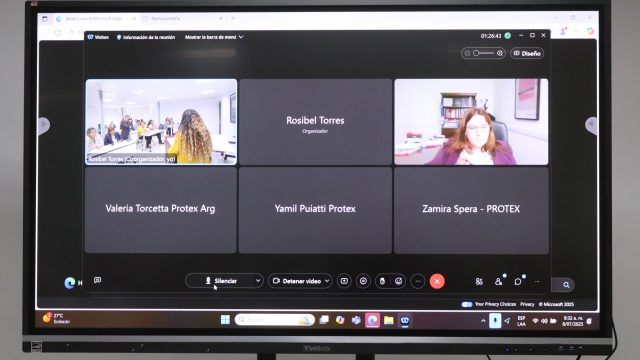
Task: Adjust the video zoom slider
Action: coord(484,53)
